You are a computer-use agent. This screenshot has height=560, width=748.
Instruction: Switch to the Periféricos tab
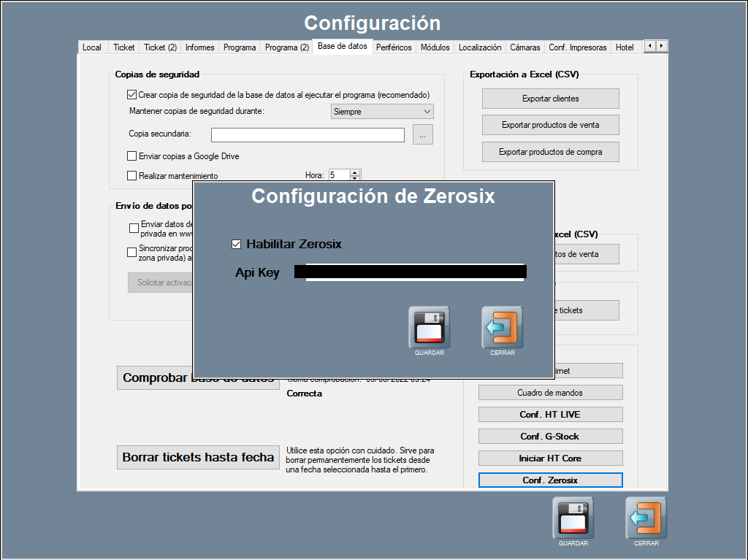pos(394,47)
